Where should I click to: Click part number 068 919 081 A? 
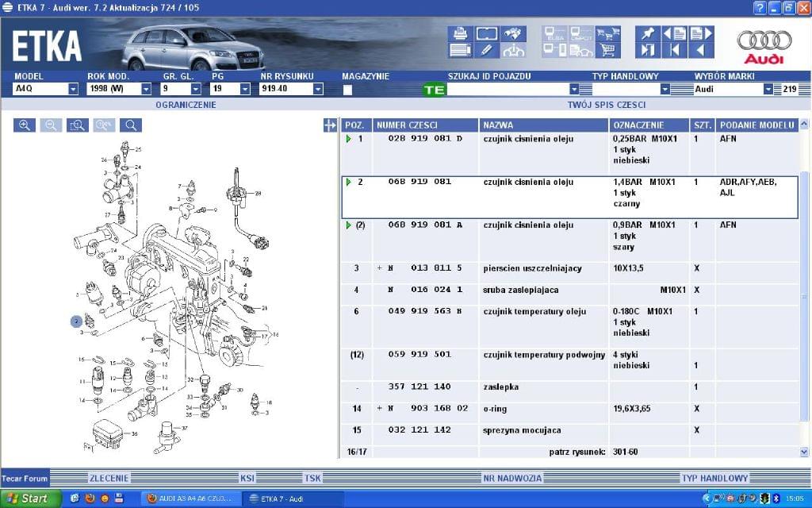click(x=425, y=225)
